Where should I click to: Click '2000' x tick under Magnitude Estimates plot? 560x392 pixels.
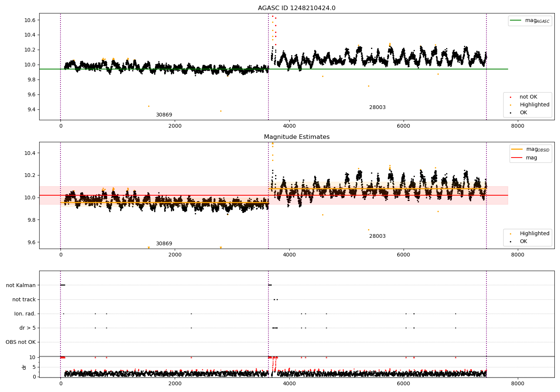click(x=175, y=255)
